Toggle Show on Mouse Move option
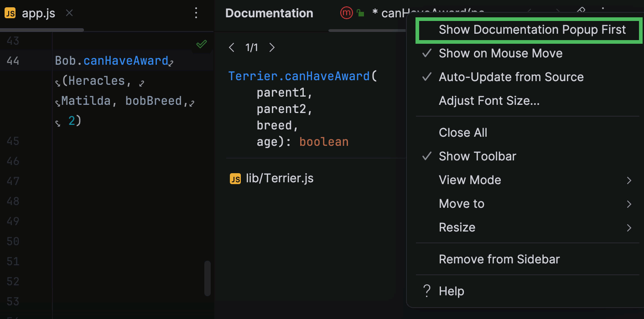The width and height of the screenshot is (644, 319). pos(500,53)
